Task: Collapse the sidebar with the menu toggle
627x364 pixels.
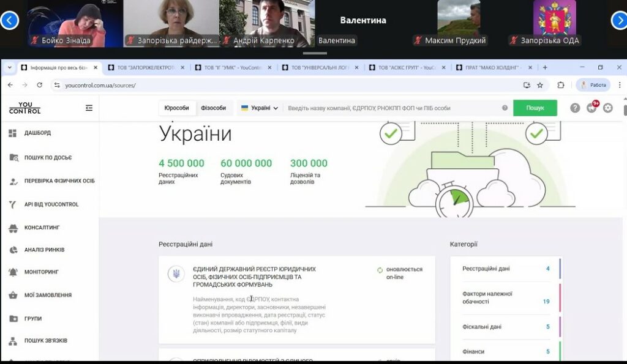Action: pyautogui.click(x=89, y=108)
